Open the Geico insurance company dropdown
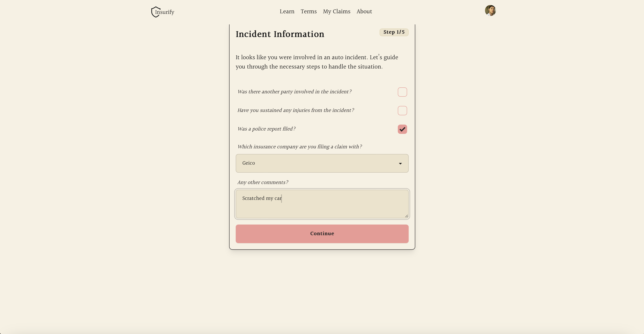This screenshot has height=334, width=644. point(322,163)
